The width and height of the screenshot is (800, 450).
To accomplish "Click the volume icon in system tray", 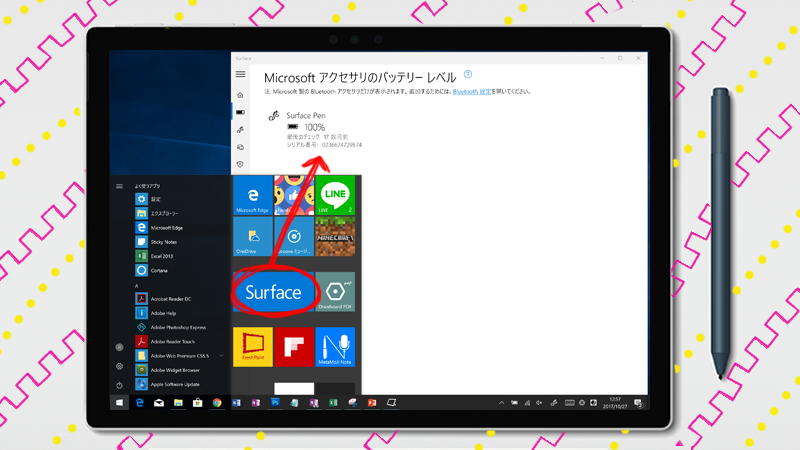I will [x=539, y=403].
